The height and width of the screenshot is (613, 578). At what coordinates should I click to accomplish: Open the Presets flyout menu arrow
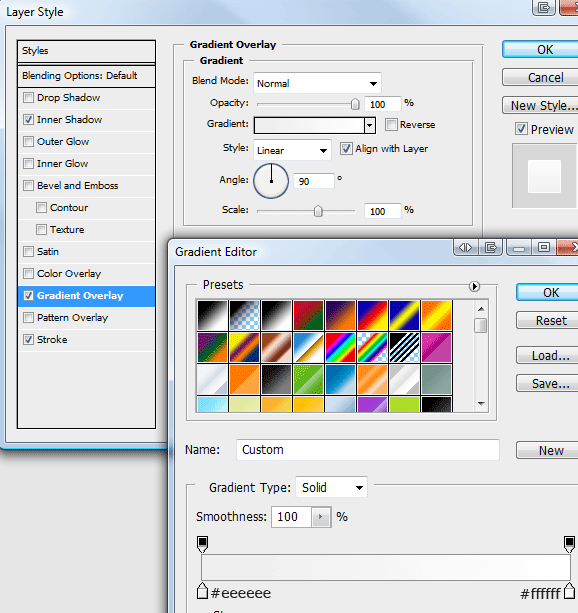coord(474,286)
